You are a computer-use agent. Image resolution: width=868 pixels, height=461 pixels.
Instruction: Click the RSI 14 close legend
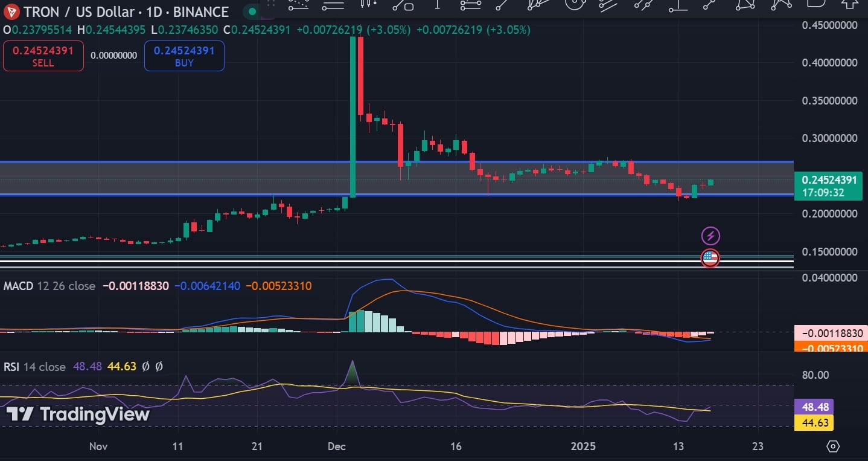pyautogui.click(x=35, y=366)
